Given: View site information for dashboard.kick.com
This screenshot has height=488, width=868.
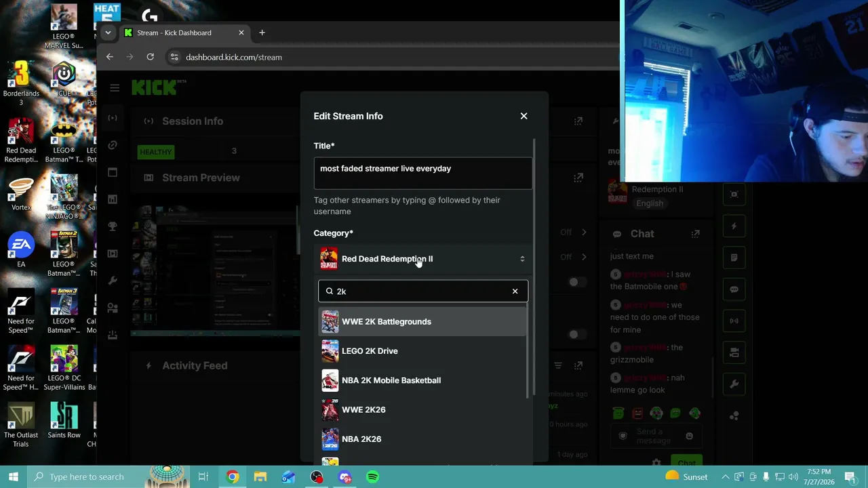Looking at the screenshot, I should click(x=174, y=57).
